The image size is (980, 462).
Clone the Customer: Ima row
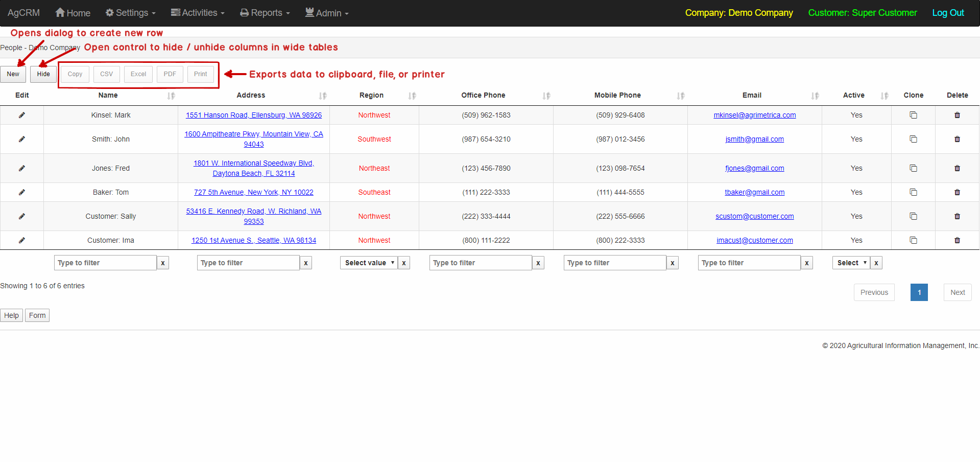click(x=913, y=240)
